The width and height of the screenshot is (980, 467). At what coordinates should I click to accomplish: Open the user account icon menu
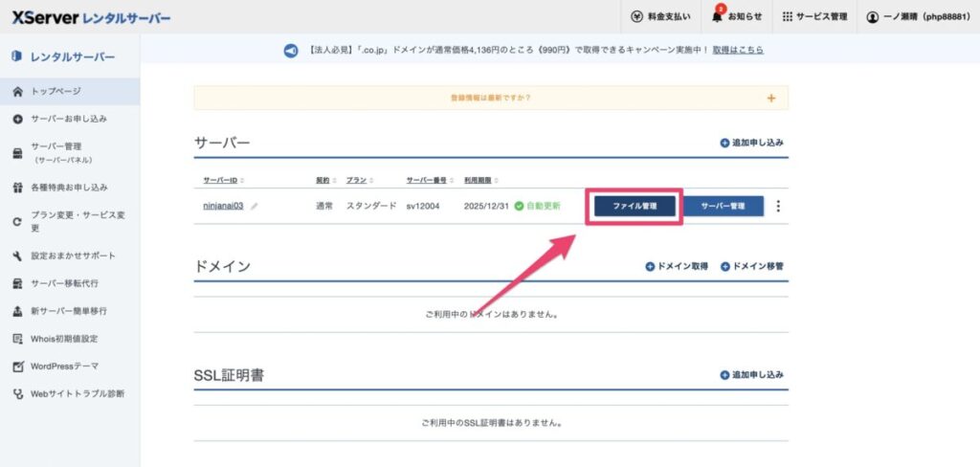[x=873, y=17]
